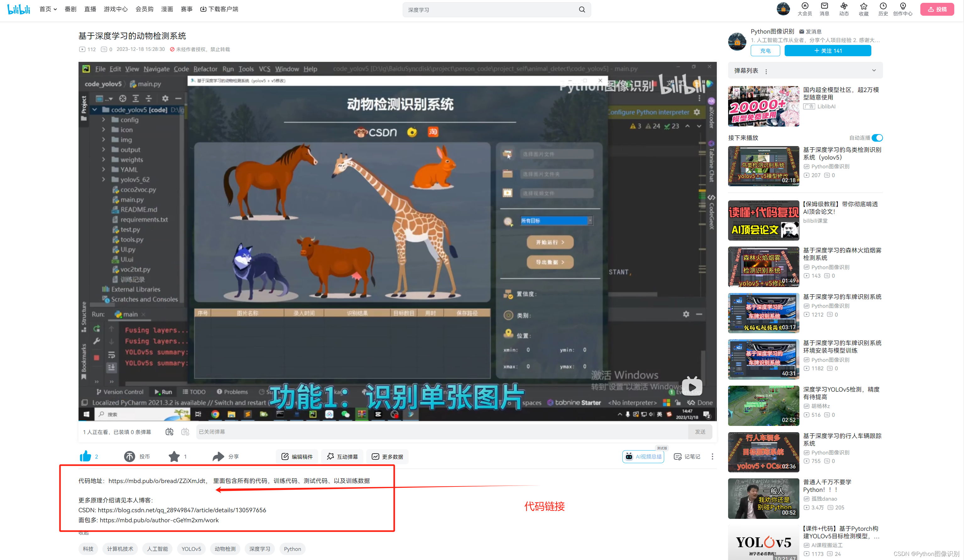Open the 会员购 nav item

click(x=144, y=9)
